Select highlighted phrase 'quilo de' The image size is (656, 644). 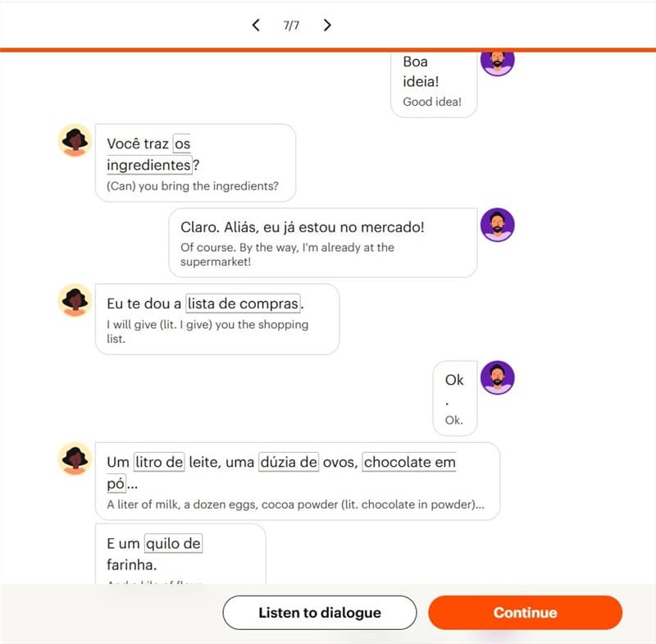[173, 543]
